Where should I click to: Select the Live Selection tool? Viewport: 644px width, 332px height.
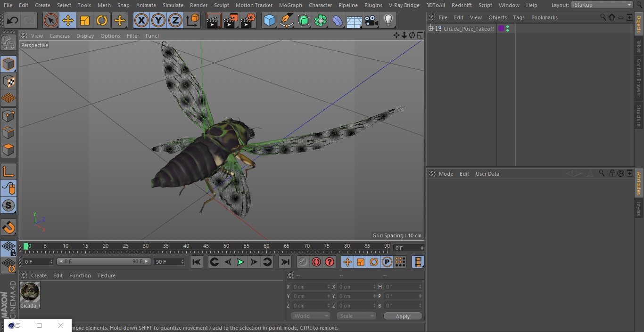51,20
